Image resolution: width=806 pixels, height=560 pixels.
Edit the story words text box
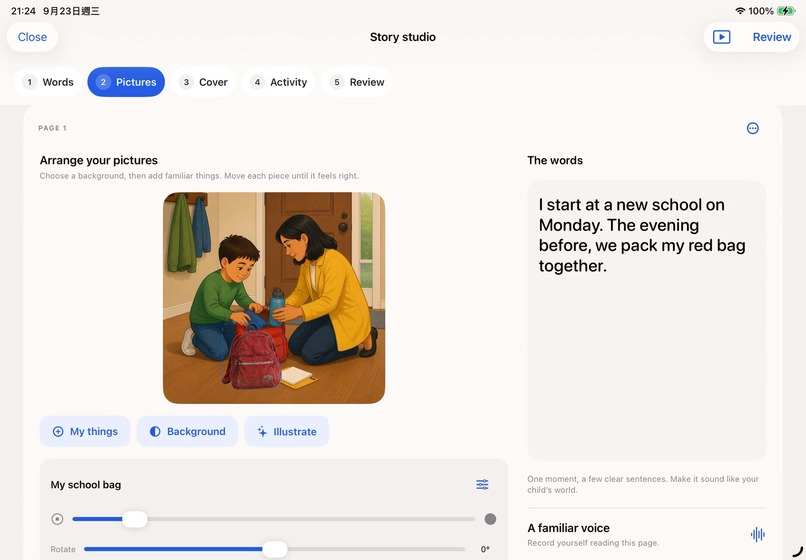point(647,320)
